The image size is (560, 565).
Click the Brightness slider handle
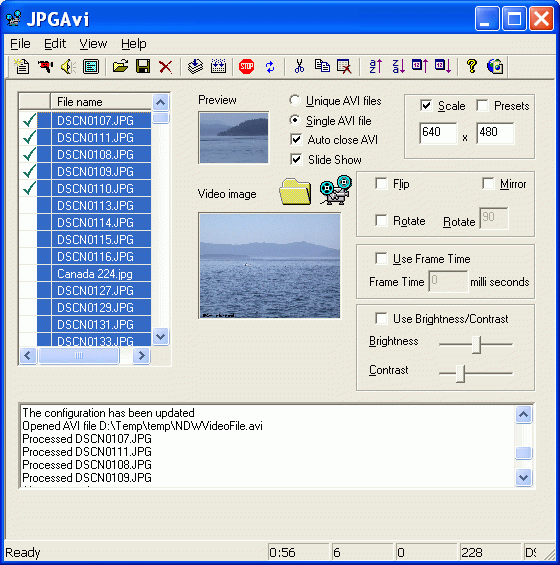pos(476,344)
